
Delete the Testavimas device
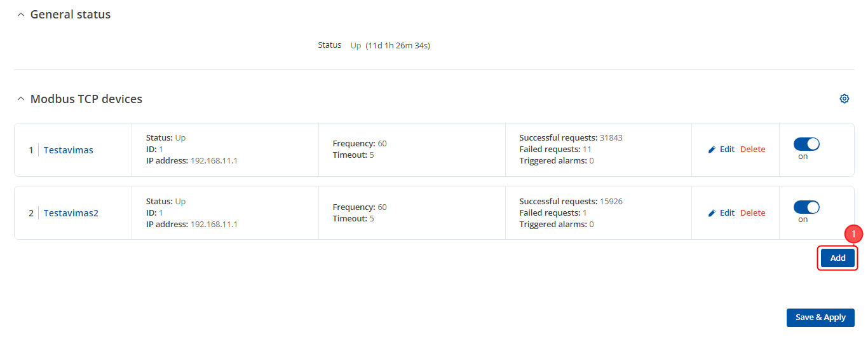(x=752, y=150)
